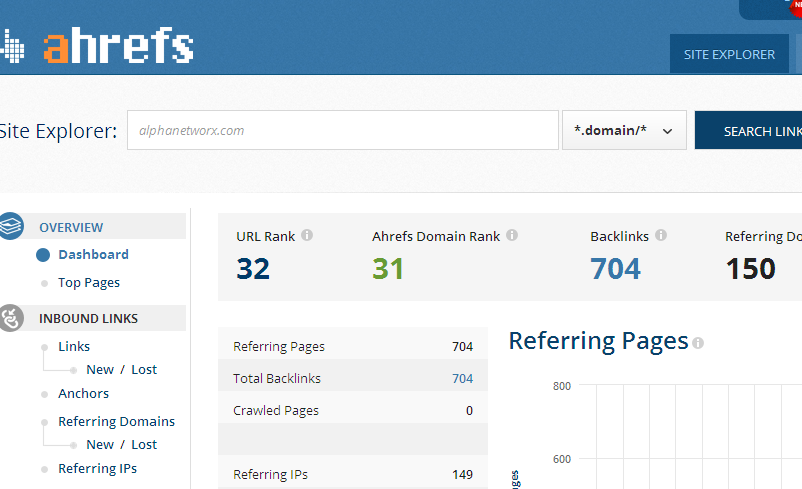The width and height of the screenshot is (802, 489).
Task: Open Lost links under Links
Action: coord(144,369)
